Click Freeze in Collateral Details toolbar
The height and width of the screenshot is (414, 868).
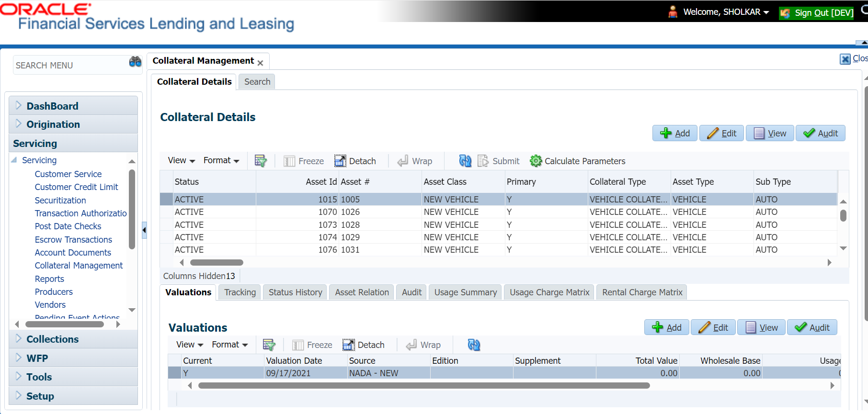(x=304, y=161)
